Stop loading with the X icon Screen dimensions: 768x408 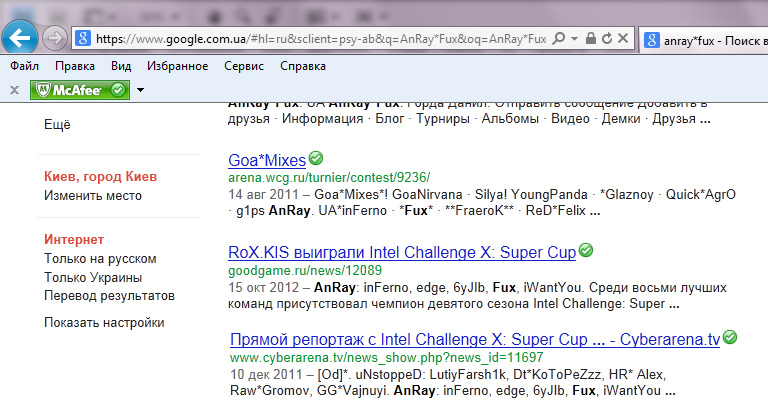pyautogui.click(x=623, y=38)
